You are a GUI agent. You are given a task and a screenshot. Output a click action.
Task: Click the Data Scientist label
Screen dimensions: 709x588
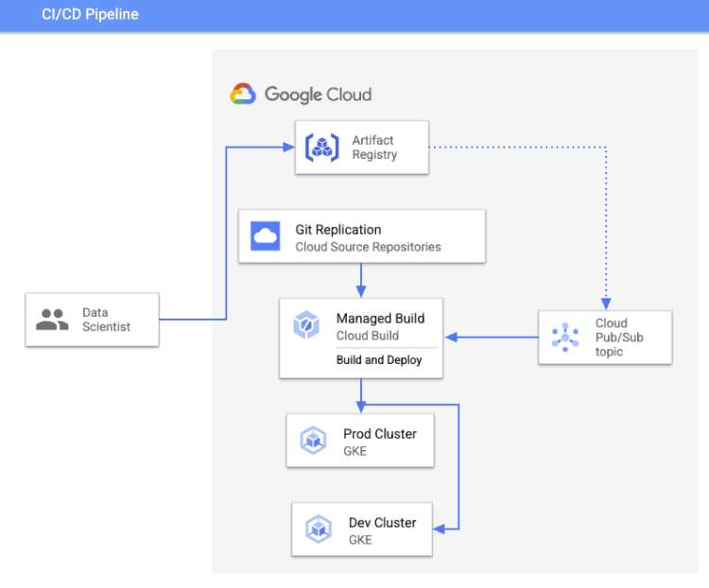click(x=106, y=320)
